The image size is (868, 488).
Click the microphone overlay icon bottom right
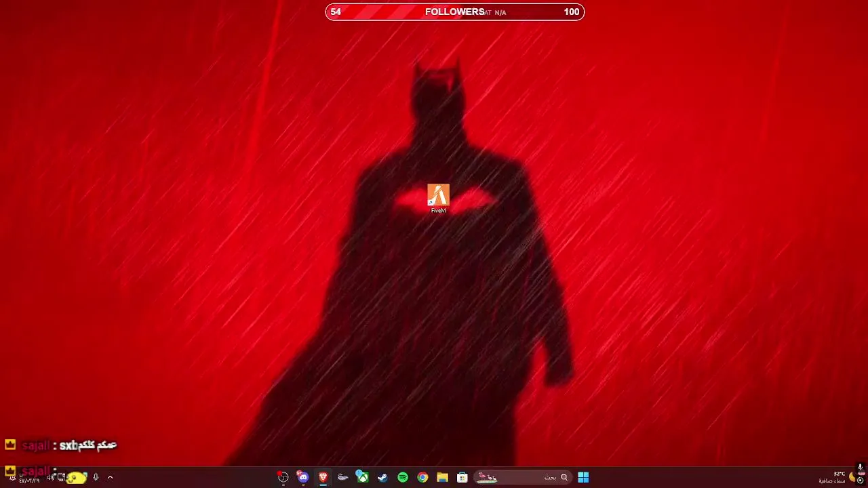[x=860, y=467]
